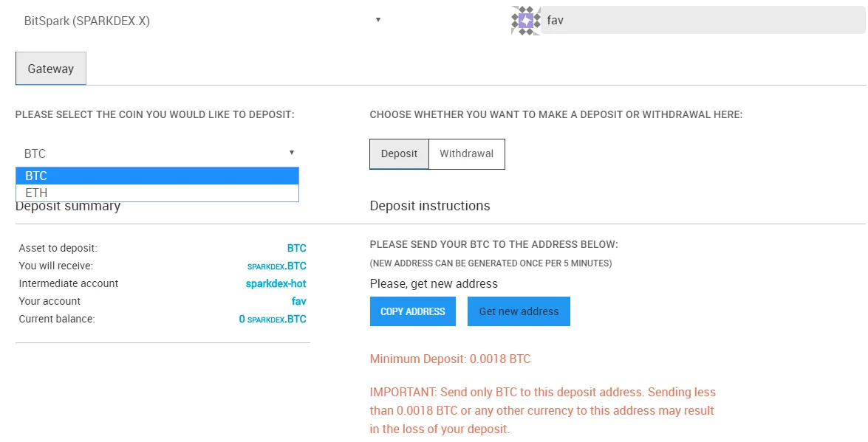Switch to the Gateway tab

[51, 69]
